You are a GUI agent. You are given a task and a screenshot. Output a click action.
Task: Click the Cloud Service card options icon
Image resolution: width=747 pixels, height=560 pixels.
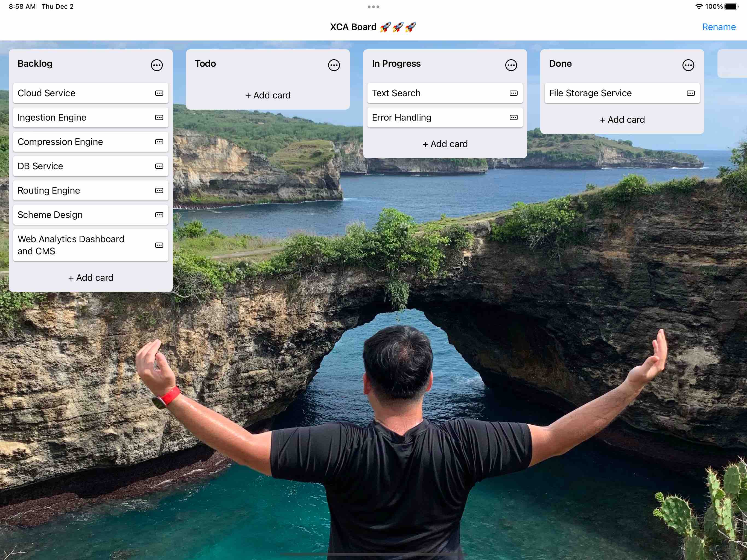coord(159,93)
